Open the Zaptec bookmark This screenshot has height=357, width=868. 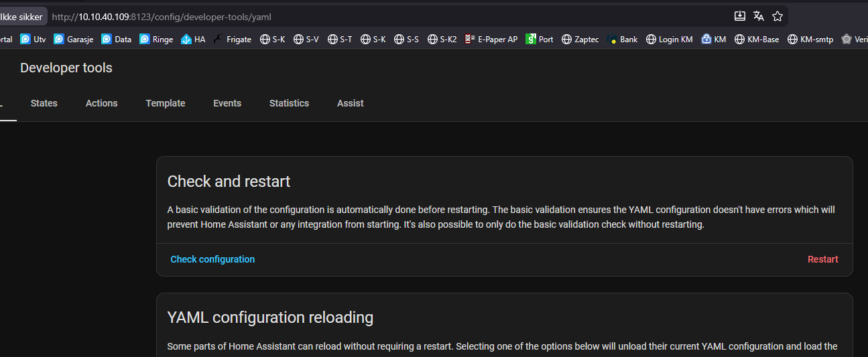point(580,40)
